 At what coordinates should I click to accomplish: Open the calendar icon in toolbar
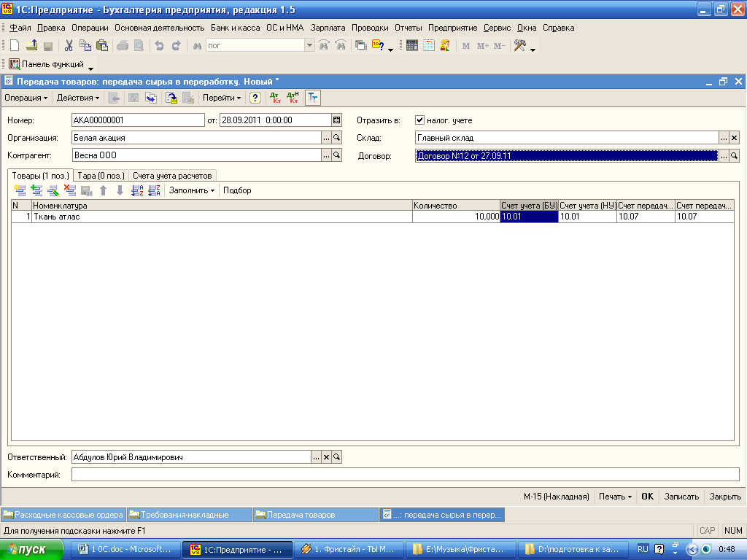click(429, 46)
